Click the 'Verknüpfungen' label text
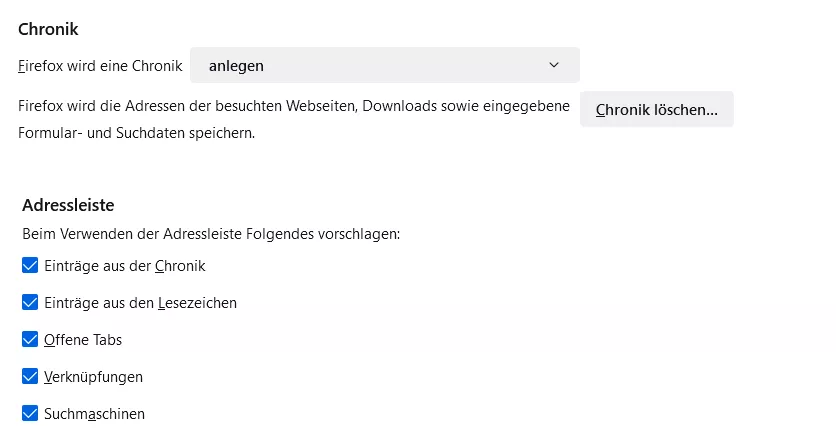 (x=93, y=377)
